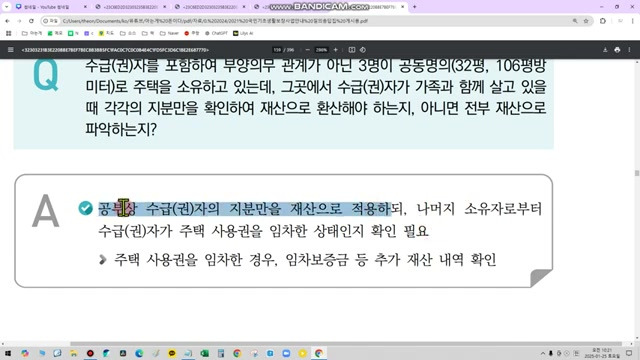This screenshot has width=640, height=360.
Task: Switch to the third browser tab
Action: 210,7
